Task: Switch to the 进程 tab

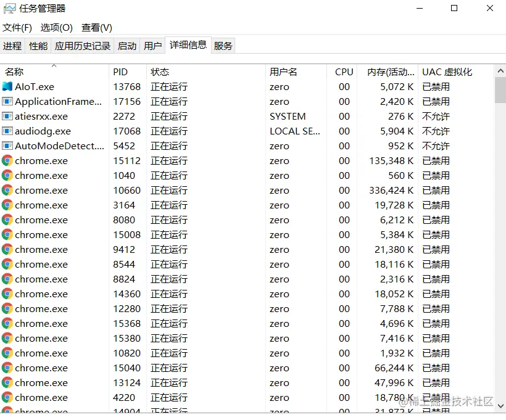Action: point(12,46)
